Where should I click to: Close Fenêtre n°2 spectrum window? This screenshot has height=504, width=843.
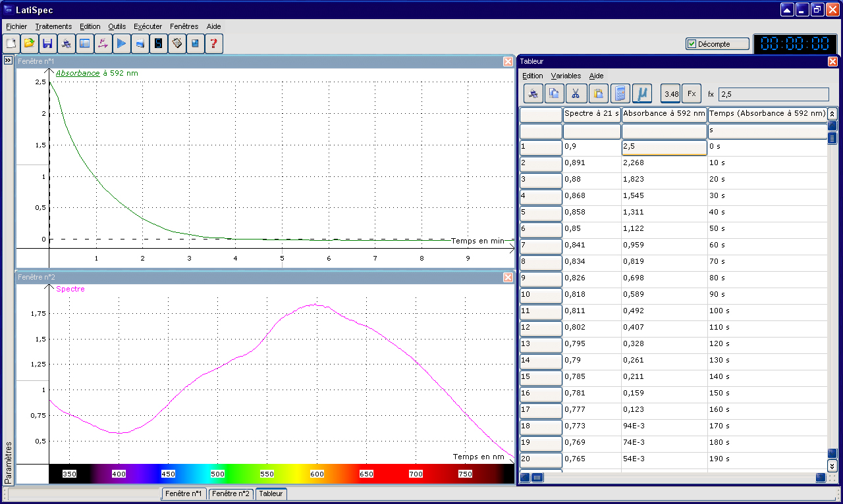[508, 277]
